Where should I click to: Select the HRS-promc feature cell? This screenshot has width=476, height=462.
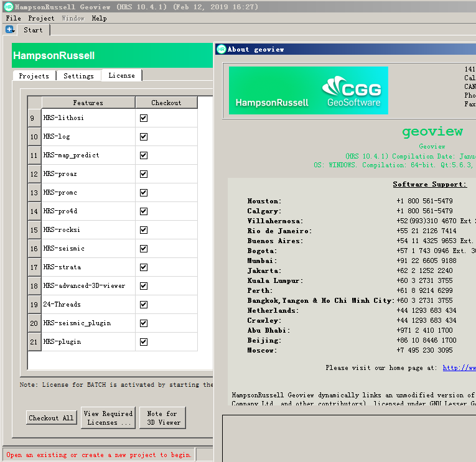tap(88, 193)
